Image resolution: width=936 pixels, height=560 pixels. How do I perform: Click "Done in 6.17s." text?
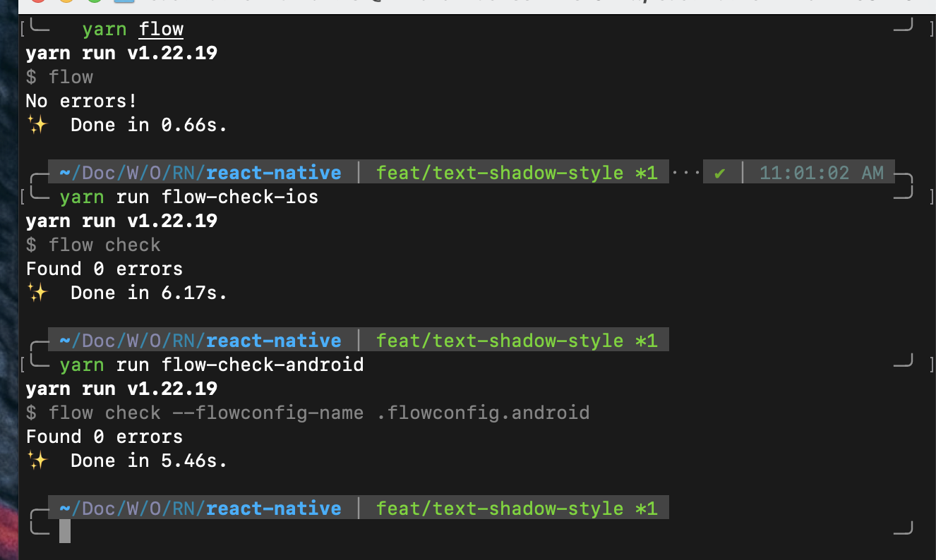(x=149, y=293)
